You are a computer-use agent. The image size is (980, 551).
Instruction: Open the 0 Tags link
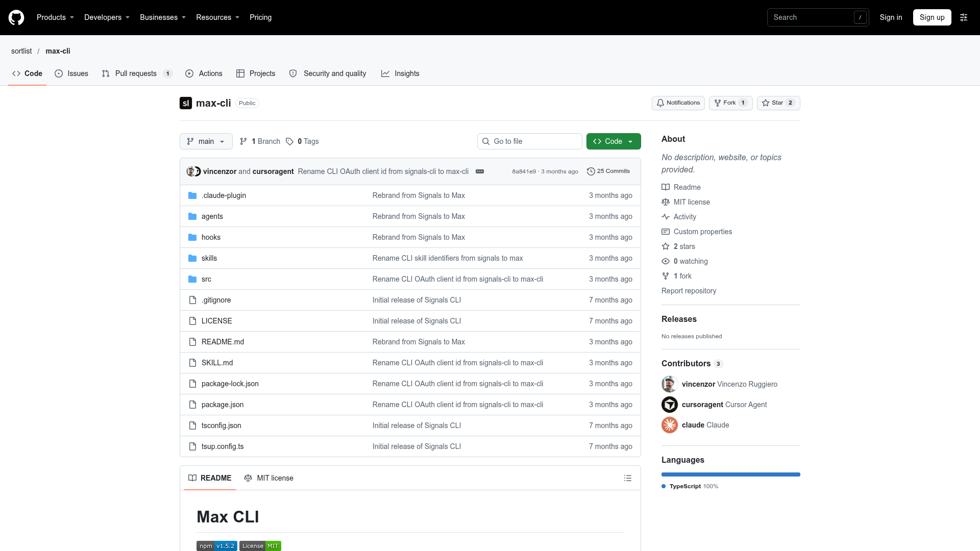coord(302,141)
